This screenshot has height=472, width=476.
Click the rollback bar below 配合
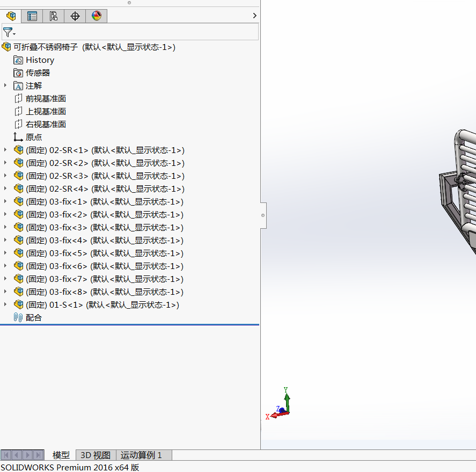[x=130, y=325]
